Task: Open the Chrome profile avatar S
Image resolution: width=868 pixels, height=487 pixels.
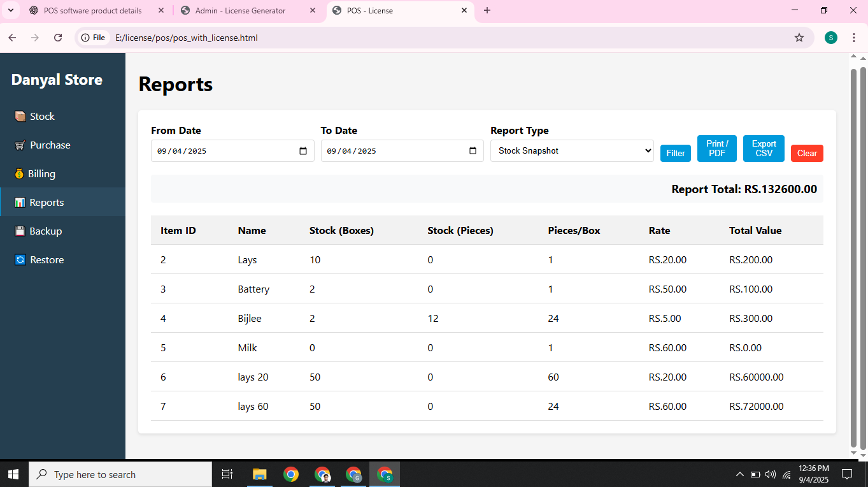Action: 830,38
